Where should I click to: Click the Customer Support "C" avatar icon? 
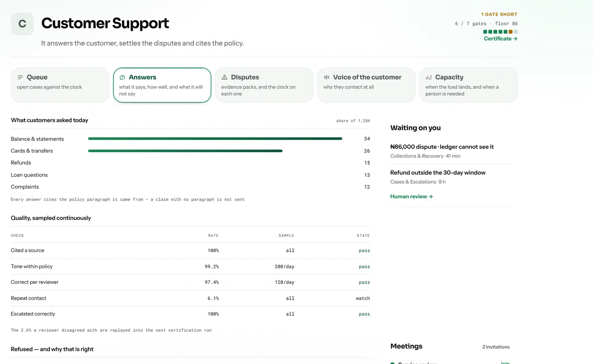[22, 24]
